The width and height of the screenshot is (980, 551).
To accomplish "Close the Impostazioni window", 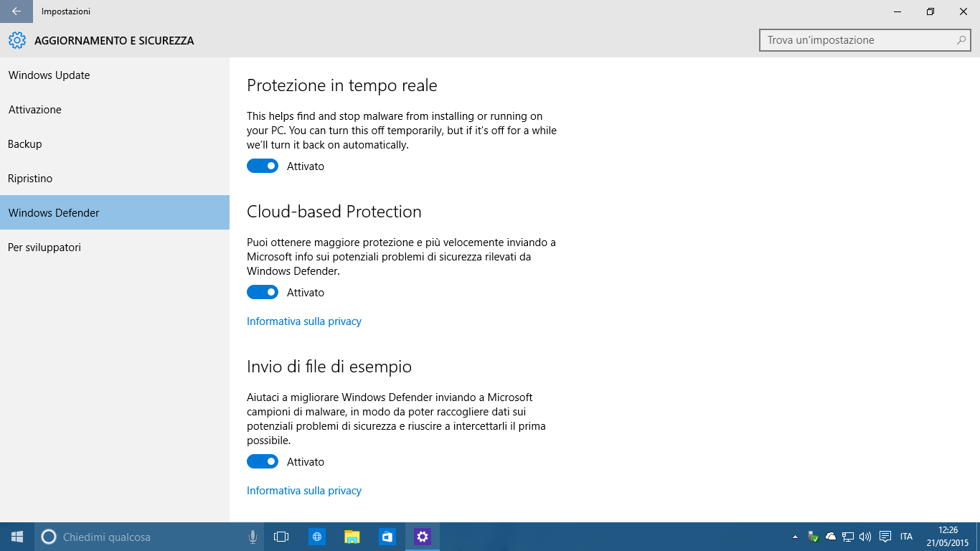I will tap(963, 11).
